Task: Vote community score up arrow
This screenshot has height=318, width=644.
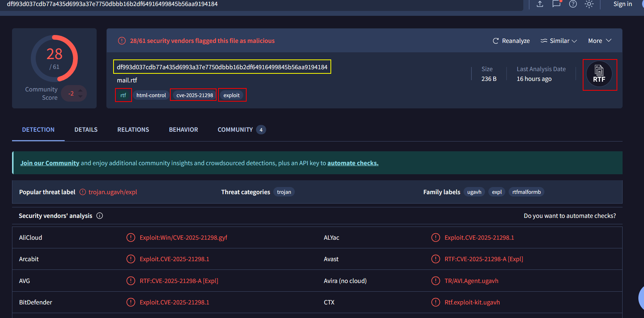Action: click(80, 90)
